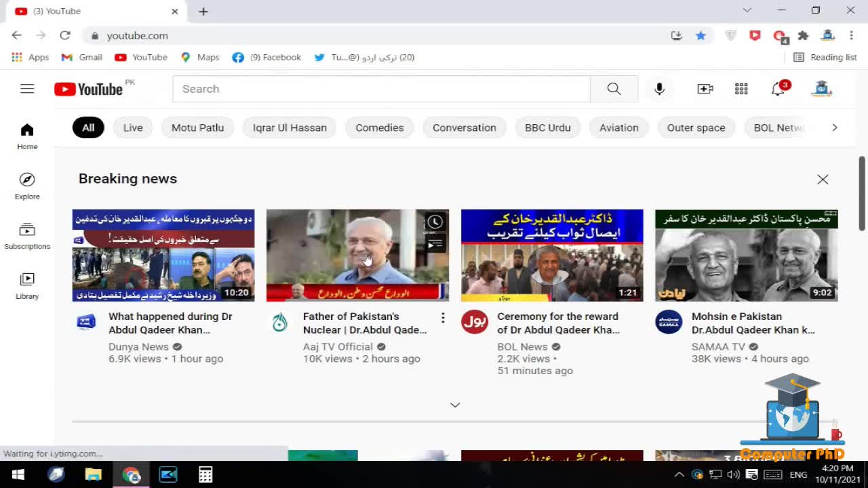Open Subscriptions in sidebar
Image resolution: width=868 pixels, height=488 pixels.
[27, 236]
